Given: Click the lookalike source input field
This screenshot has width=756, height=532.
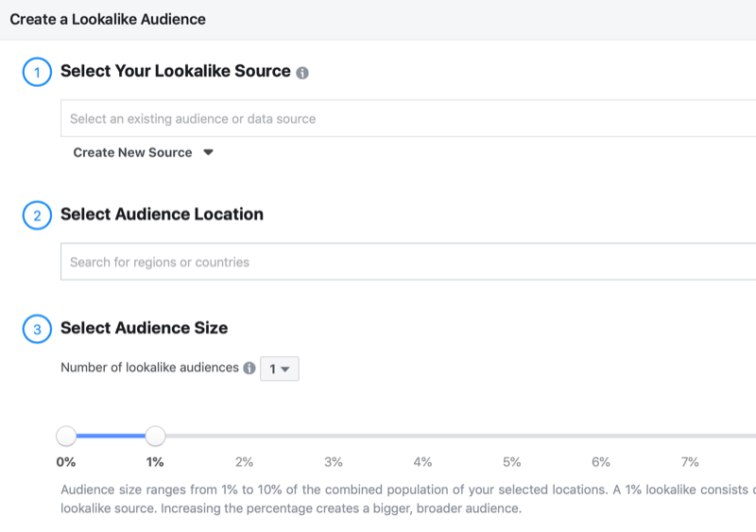Looking at the screenshot, I should pyautogui.click(x=406, y=119).
